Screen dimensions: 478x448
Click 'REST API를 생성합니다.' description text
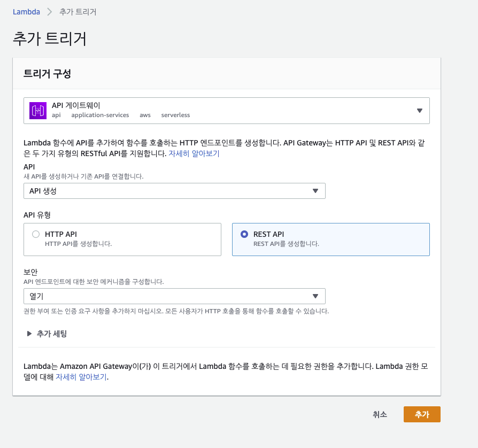[286, 244]
